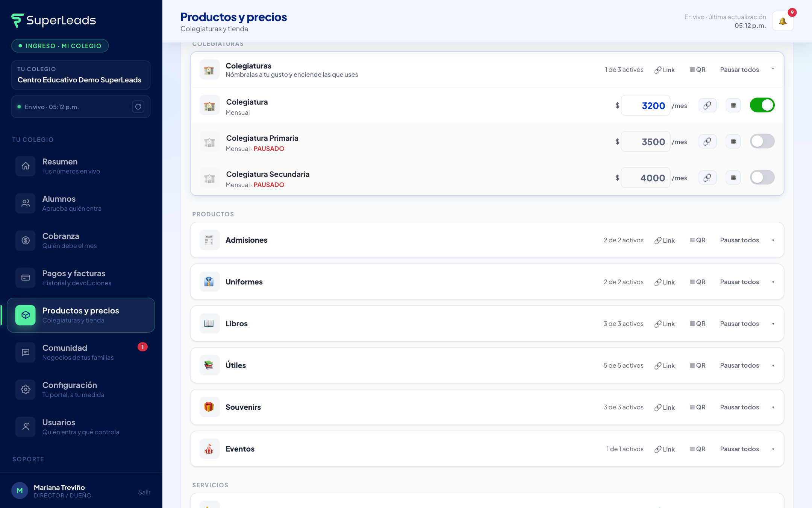Open Configuración in the sidebar

pos(81,389)
